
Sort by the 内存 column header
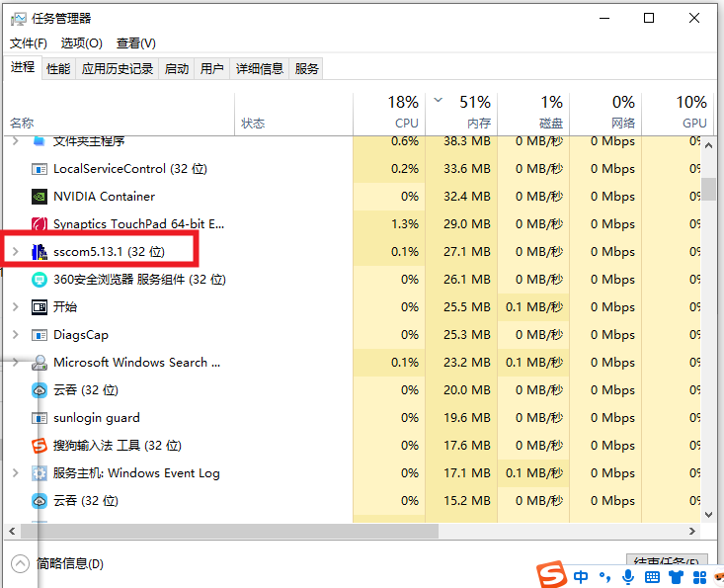[x=461, y=115]
